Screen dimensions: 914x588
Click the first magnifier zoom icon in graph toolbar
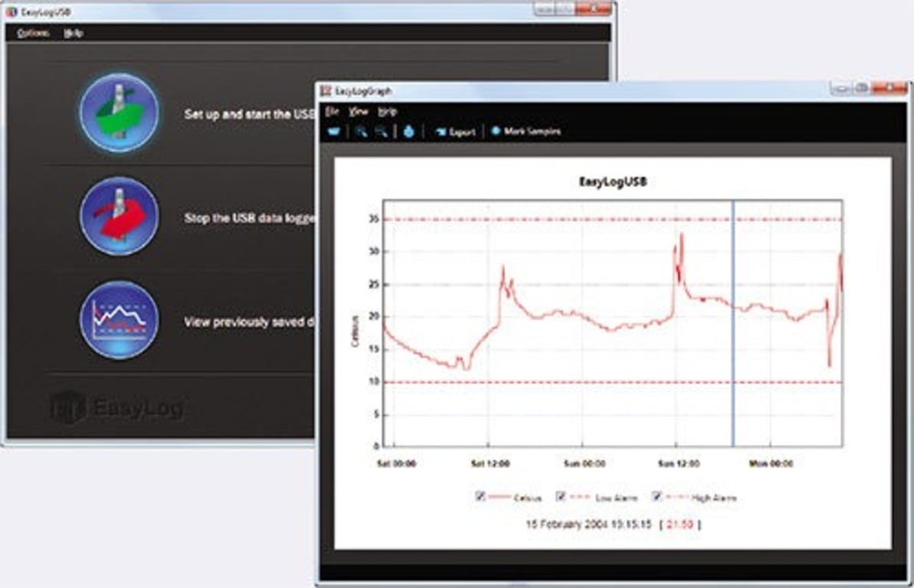pyautogui.click(x=362, y=132)
